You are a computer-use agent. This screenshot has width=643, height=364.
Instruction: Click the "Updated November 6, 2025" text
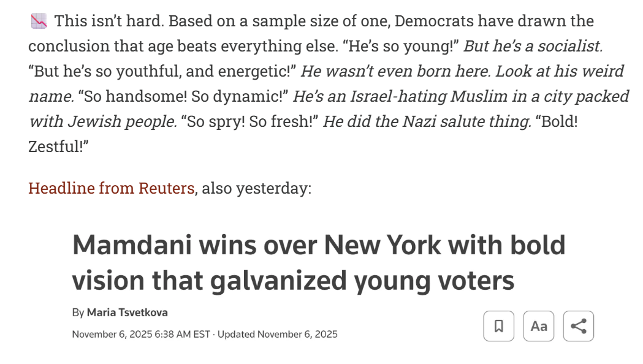pyautogui.click(x=277, y=334)
